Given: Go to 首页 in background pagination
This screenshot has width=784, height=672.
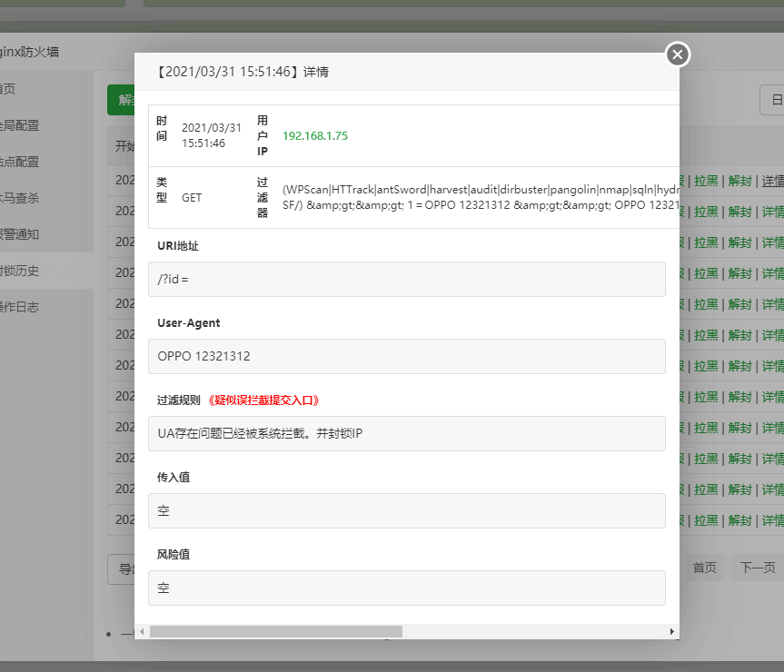Looking at the screenshot, I should coord(704,568).
